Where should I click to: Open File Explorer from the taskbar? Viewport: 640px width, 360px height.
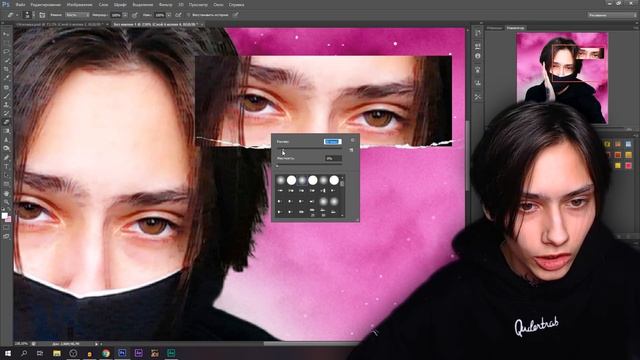click(57, 353)
